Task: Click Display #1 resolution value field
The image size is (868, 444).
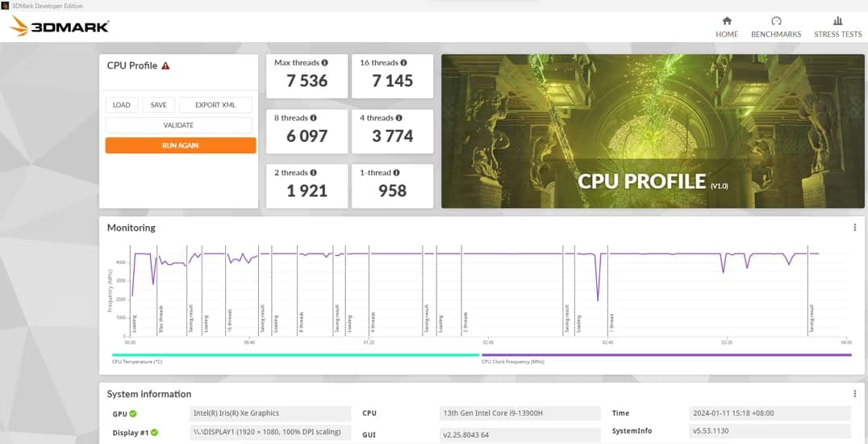Action: point(270,432)
